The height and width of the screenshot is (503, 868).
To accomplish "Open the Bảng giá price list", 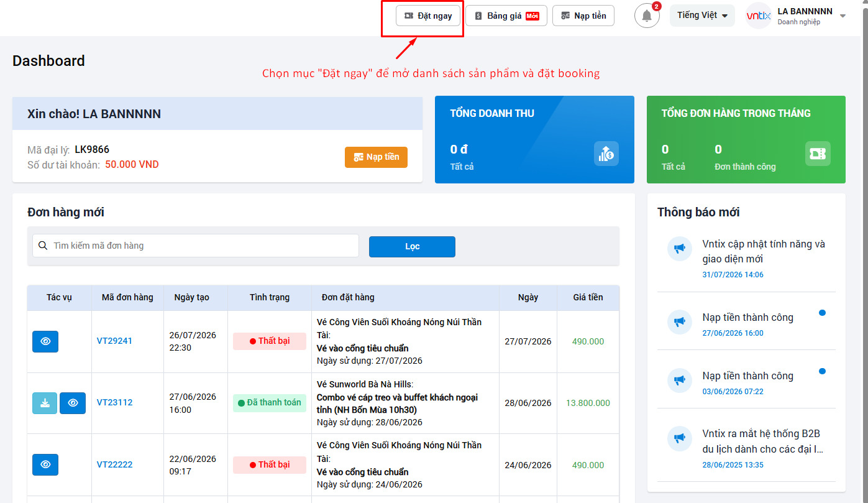I will (x=506, y=16).
